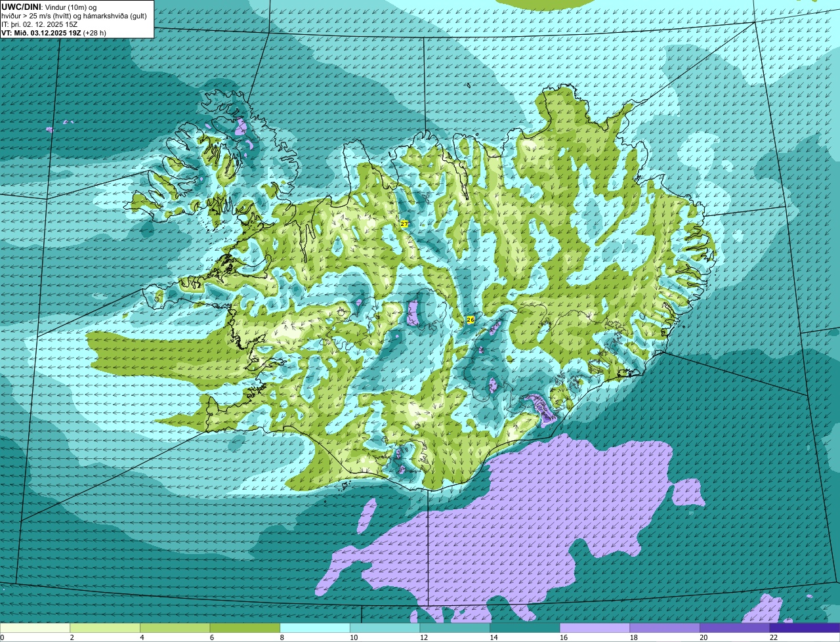
Task: Click legend scale label '10'
Action: tap(354, 637)
